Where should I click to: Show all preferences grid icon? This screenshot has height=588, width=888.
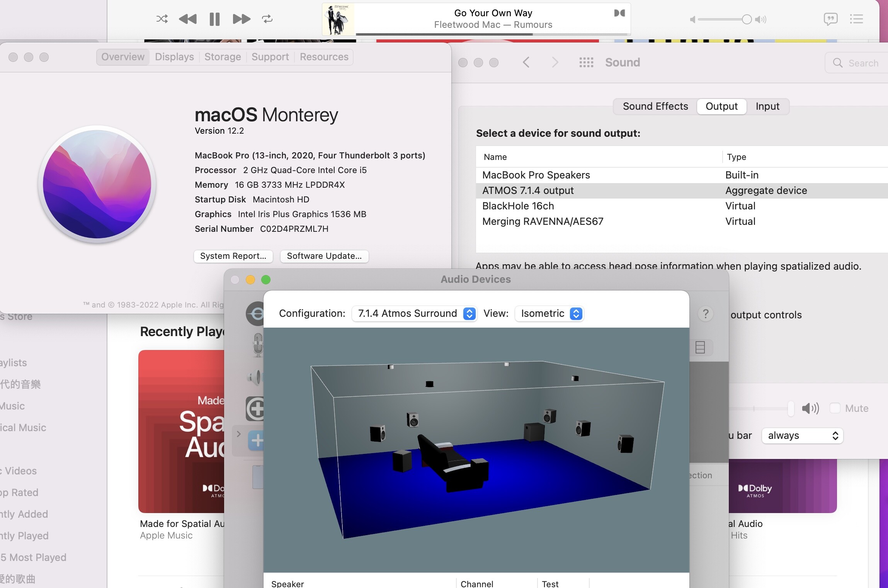click(x=586, y=62)
